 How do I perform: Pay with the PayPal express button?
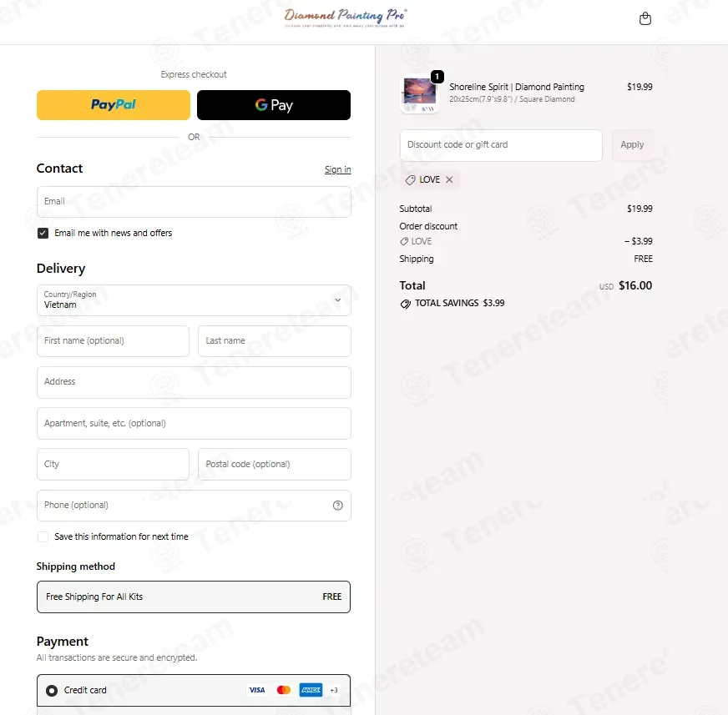[114, 105]
